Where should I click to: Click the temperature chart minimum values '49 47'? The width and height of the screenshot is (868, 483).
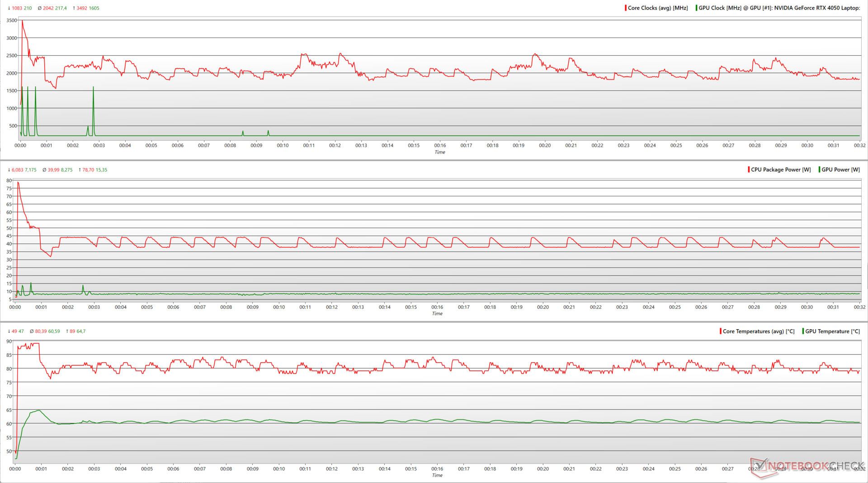coord(18,331)
